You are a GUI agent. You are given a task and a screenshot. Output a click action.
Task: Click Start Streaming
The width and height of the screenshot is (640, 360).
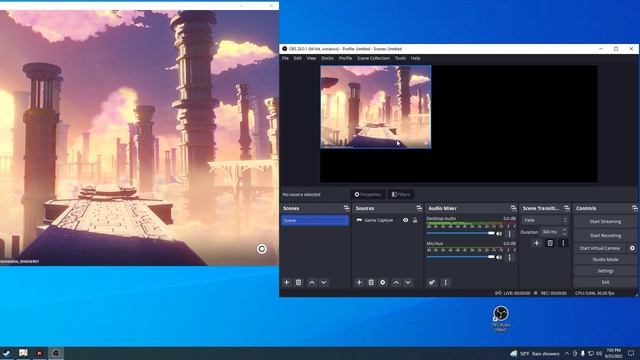[x=605, y=222]
